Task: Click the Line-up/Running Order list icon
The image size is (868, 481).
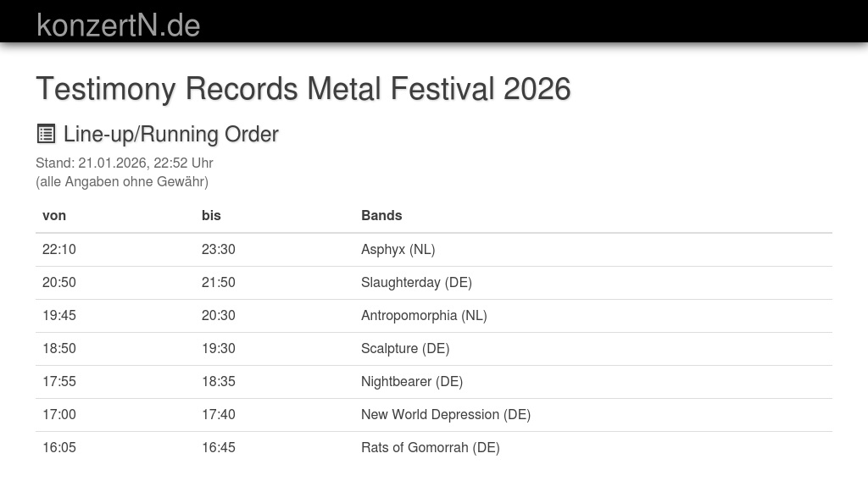Action: click(x=46, y=134)
